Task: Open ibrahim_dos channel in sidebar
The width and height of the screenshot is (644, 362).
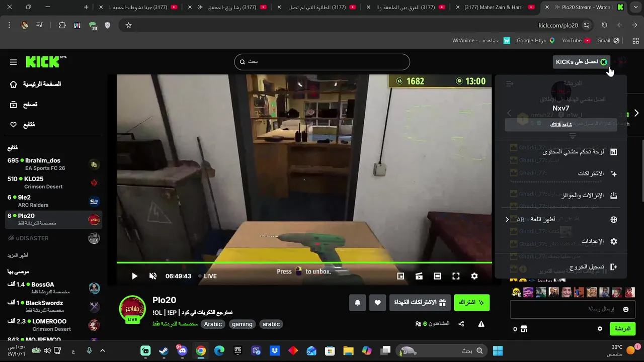Action: click(x=53, y=164)
